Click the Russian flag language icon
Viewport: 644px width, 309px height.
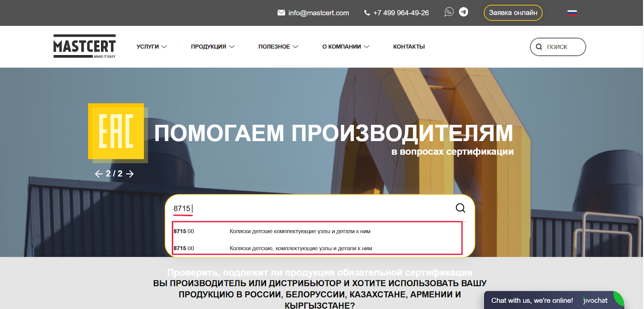coord(572,13)
